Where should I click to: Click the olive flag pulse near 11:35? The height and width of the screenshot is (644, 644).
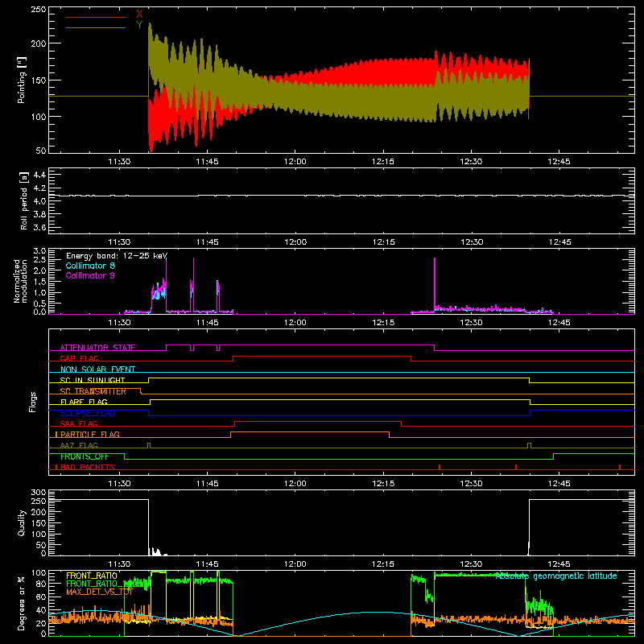149,445
